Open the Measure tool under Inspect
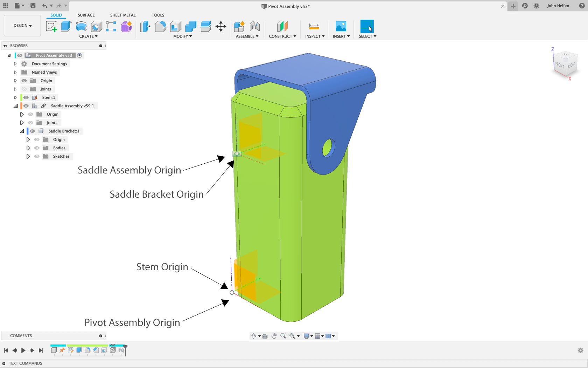This screenshot has height=368, width=588. click(x=314, y=26)
